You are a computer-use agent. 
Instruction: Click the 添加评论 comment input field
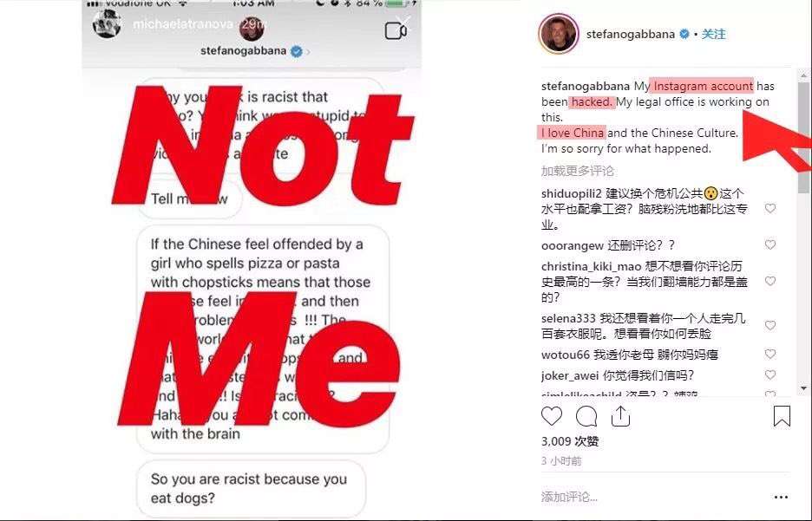(652, 498)
